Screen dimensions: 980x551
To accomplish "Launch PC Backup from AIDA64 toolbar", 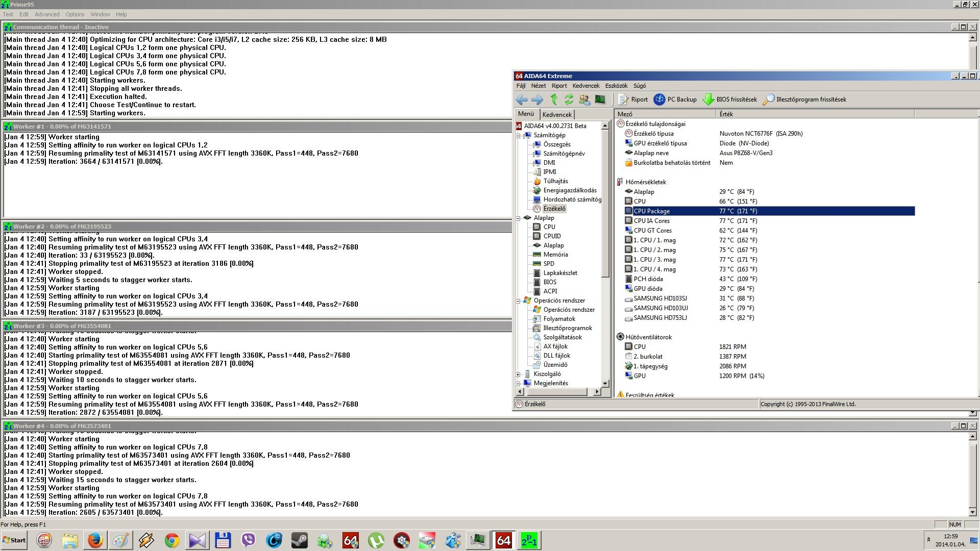I will pos(675,99).
